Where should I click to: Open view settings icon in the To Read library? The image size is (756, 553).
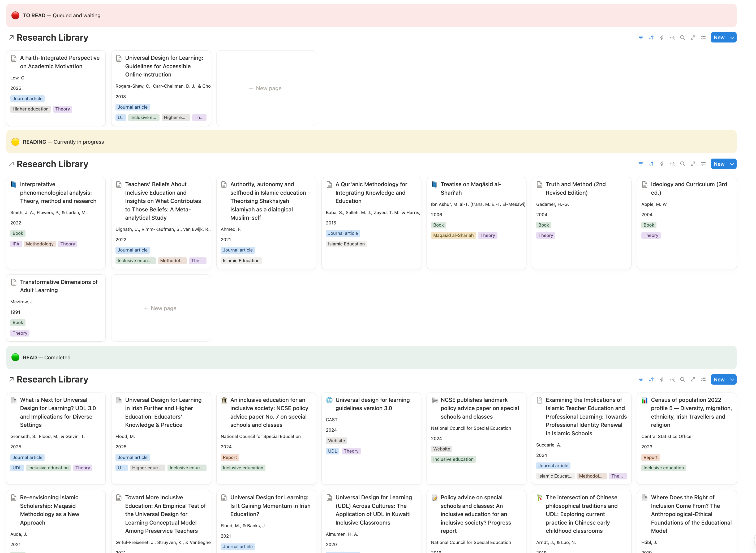(x=703, y=37)
